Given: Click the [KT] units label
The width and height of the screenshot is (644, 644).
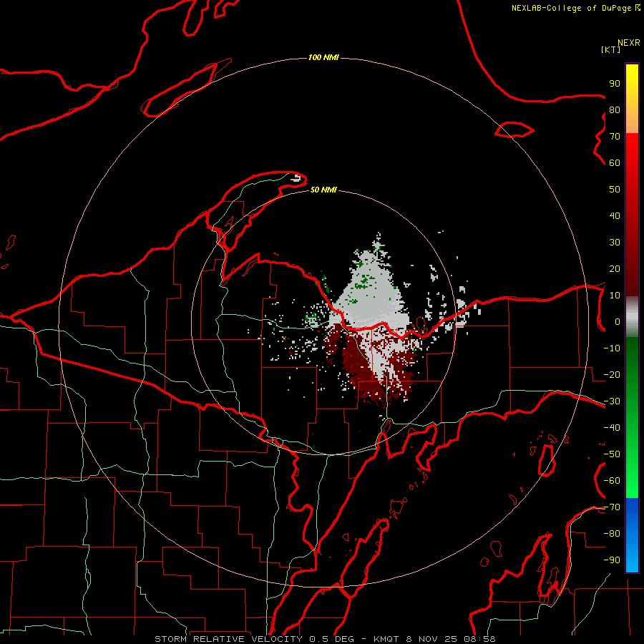Looking at the screenshot, I should click(611, 49).
